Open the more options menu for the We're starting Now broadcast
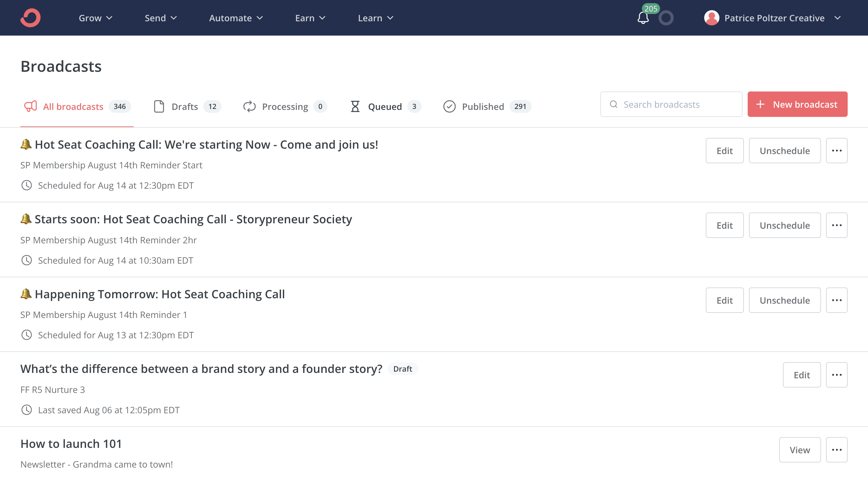 pos(837,151)
